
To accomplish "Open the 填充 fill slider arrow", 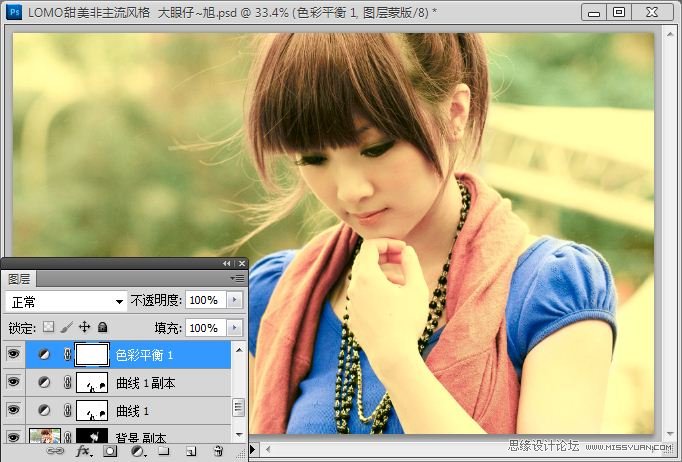I will 235,328.
